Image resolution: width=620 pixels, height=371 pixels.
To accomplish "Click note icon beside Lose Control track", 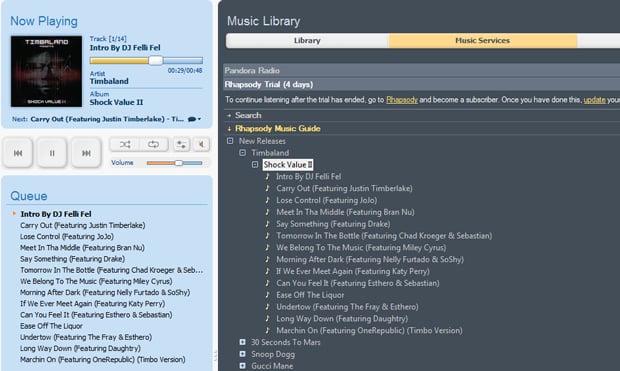I will point(268,200).
